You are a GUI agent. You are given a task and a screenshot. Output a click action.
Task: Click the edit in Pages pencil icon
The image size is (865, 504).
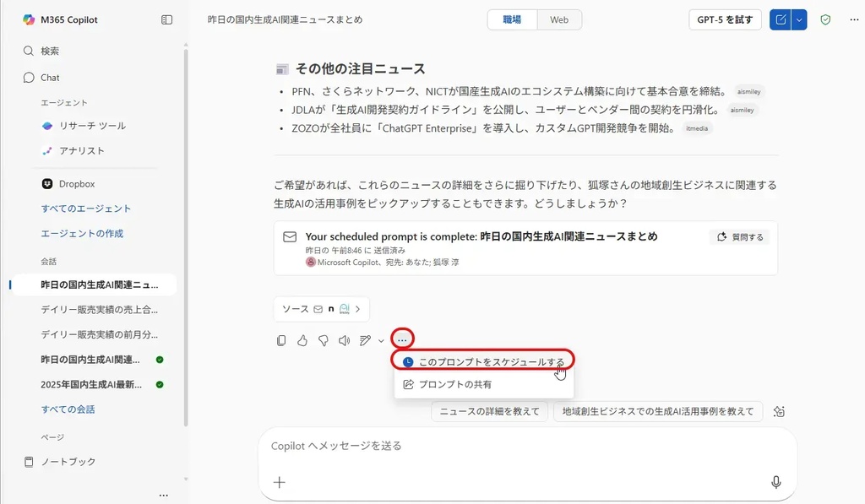365,340
